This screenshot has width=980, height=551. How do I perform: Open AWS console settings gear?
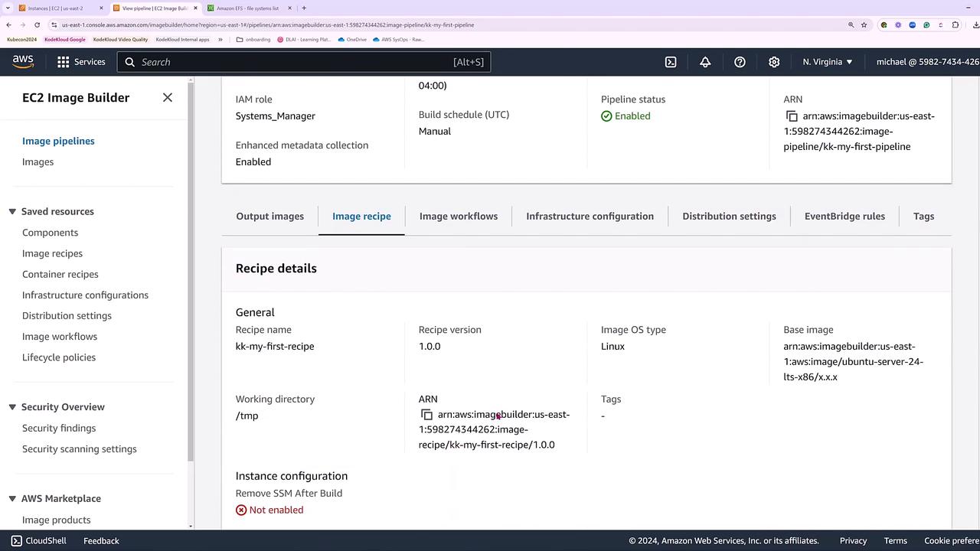click(774, 62)
